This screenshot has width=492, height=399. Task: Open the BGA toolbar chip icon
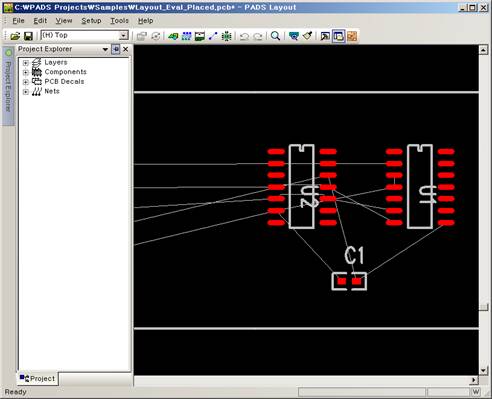(226, 36)
